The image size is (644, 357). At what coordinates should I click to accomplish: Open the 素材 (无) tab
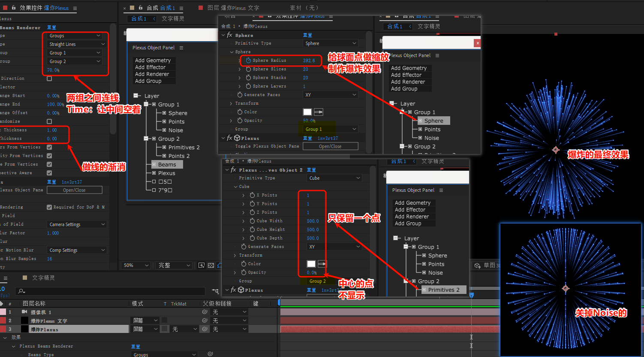point(304,8)
